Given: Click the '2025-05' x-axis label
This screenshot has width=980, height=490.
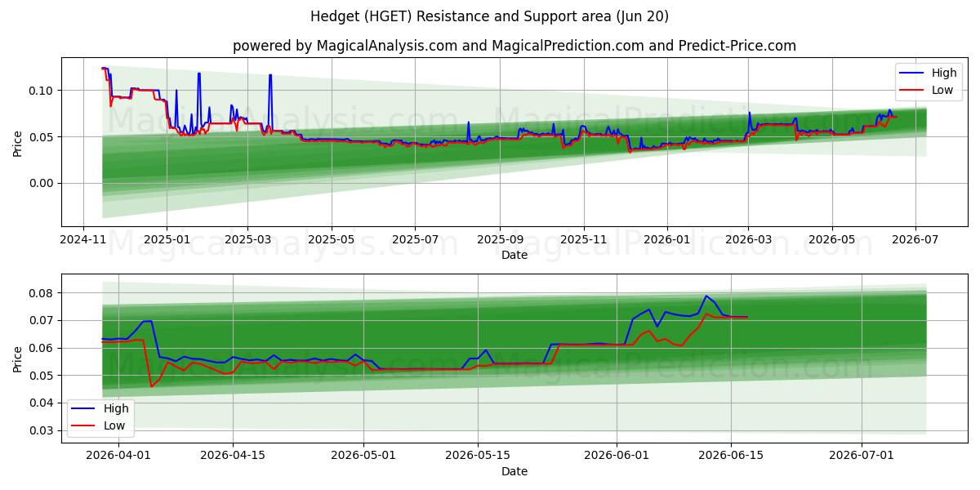Looking at the screenshot, I should (331, 240).
